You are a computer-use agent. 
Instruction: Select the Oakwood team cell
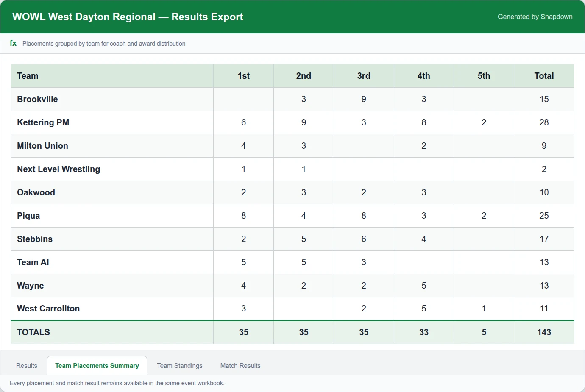click(x=112, y=192)
